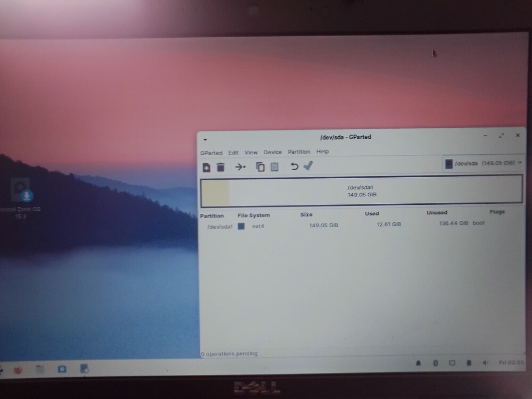Image resolution: width=532 pixels, height=399 pixels.
Task: Select the /dev/sda1 partition row
Action: click(x=220, y=225)
